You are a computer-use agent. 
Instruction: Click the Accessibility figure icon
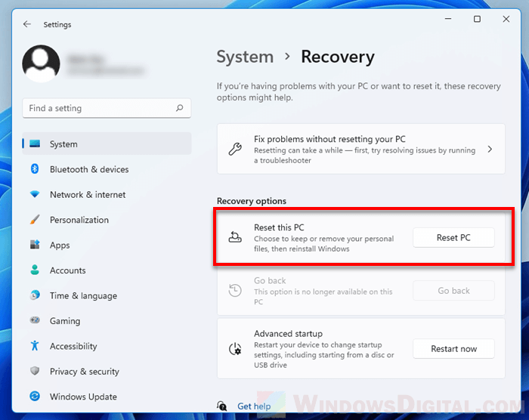35,345
